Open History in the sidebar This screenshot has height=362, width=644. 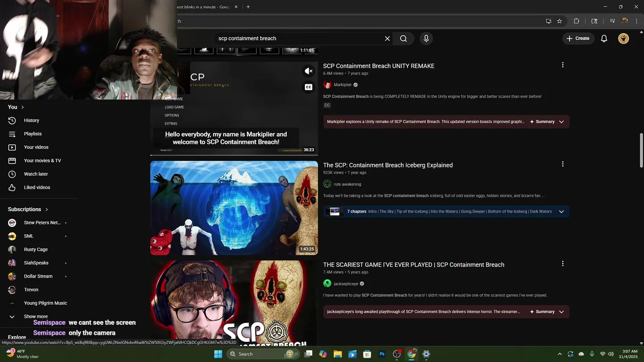click(31, 120)
